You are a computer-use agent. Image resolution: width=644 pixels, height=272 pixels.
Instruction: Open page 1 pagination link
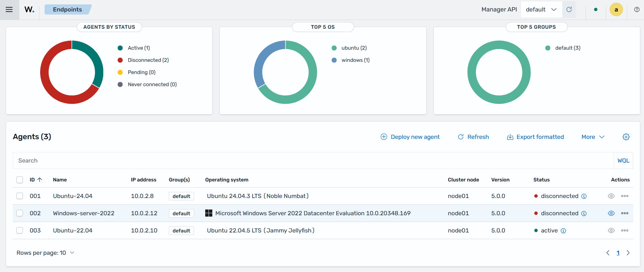click(618, 253)
